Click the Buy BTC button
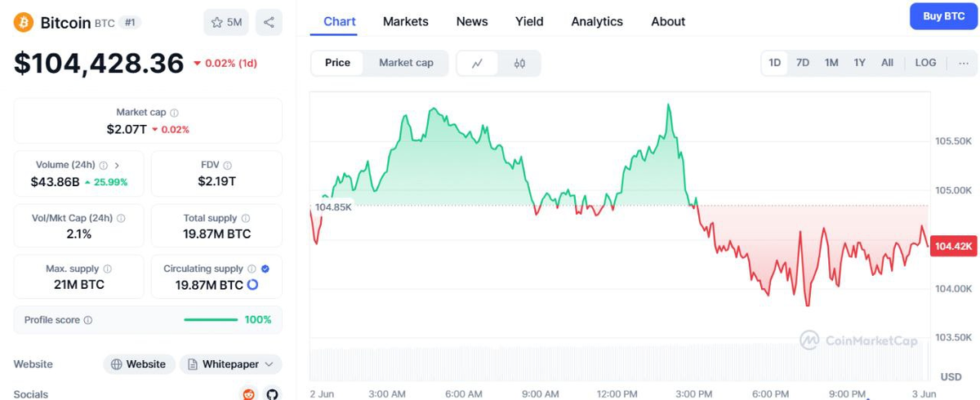980x400 pixels. [x=943, y=16]
